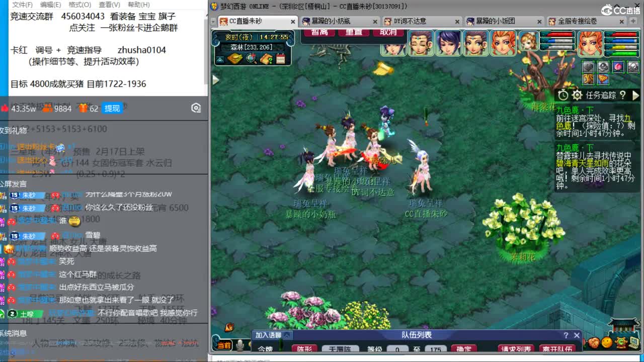Click the minimum level field showing 0
Viewport: 644px width, 362px height.
coord(398,349)
